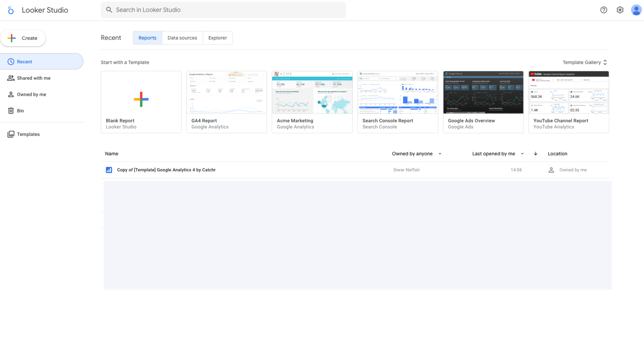Click Create to start a new report
This screenshot has width=644, height=362.
tap(23, 38)
